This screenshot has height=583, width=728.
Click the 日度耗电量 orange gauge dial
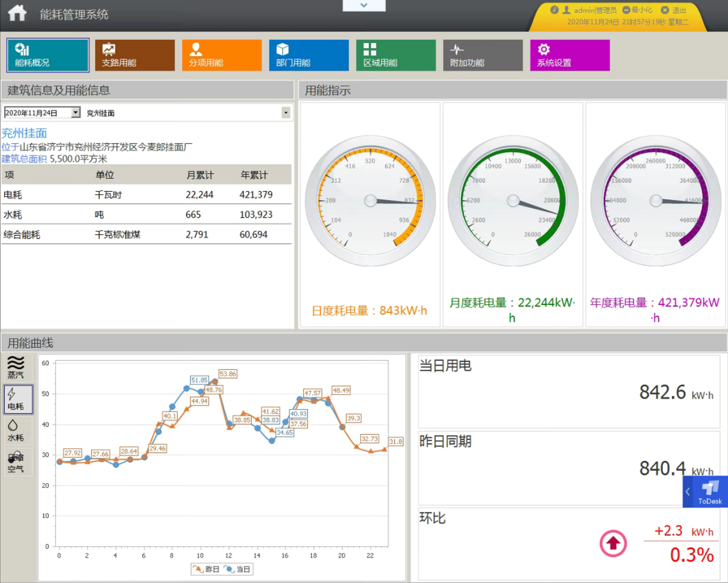(x=370, y=200)
